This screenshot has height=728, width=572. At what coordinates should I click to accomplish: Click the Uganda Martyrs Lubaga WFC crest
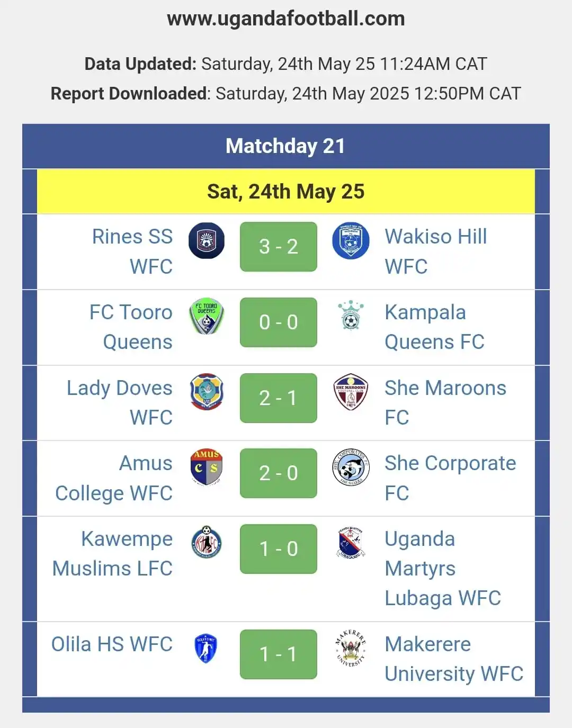351,542
